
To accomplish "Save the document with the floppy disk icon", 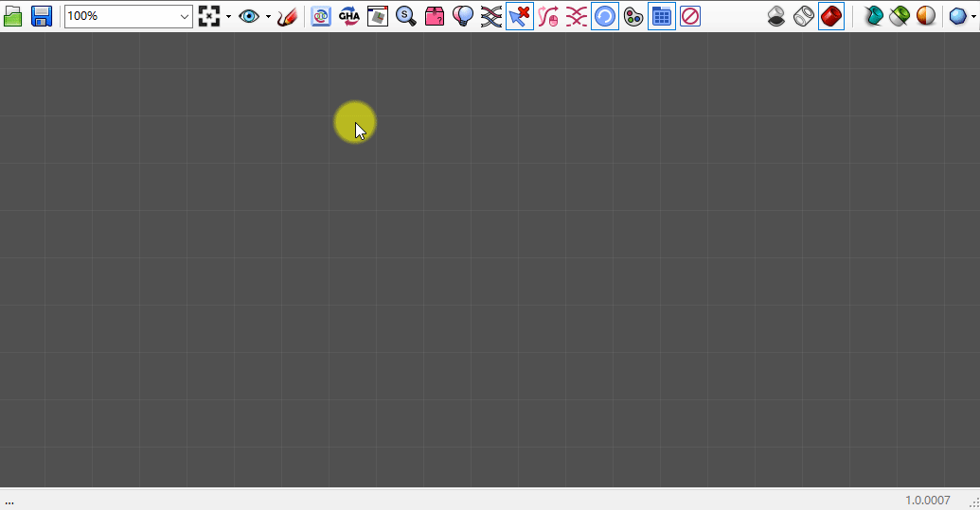I will tap(42, 16).
